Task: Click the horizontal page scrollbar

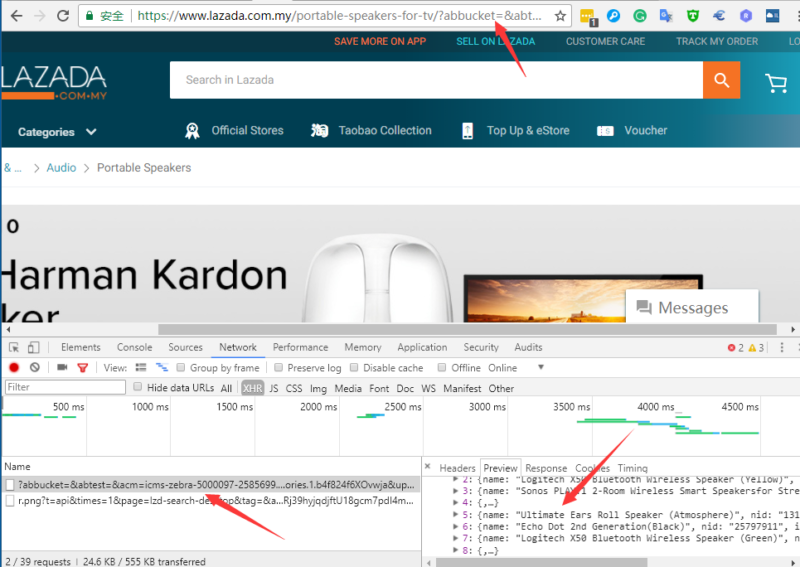Action: [x=467, y=329]
